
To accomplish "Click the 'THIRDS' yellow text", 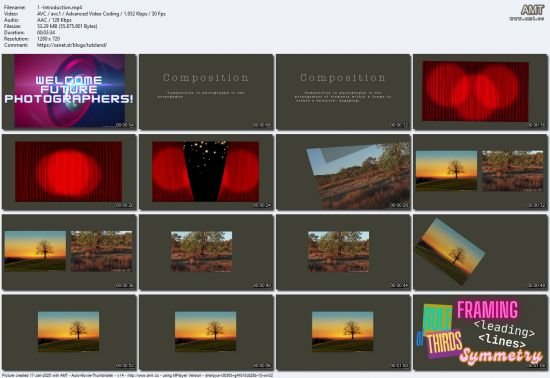I will click(x=444, y=342).
